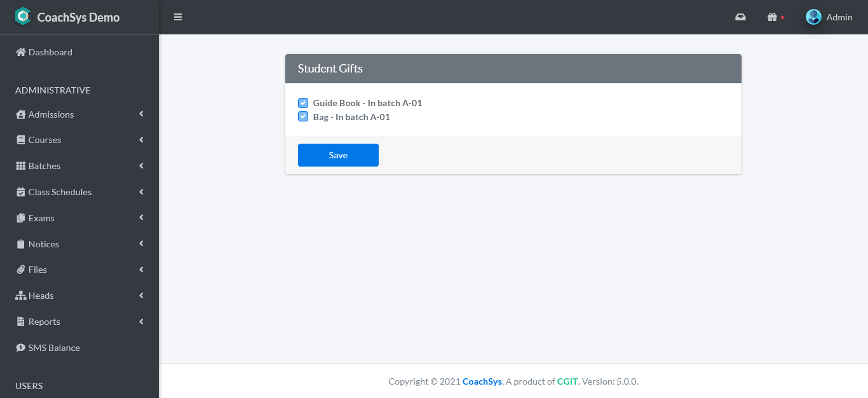Click the CoachSys hexagon logo icon

23,17
